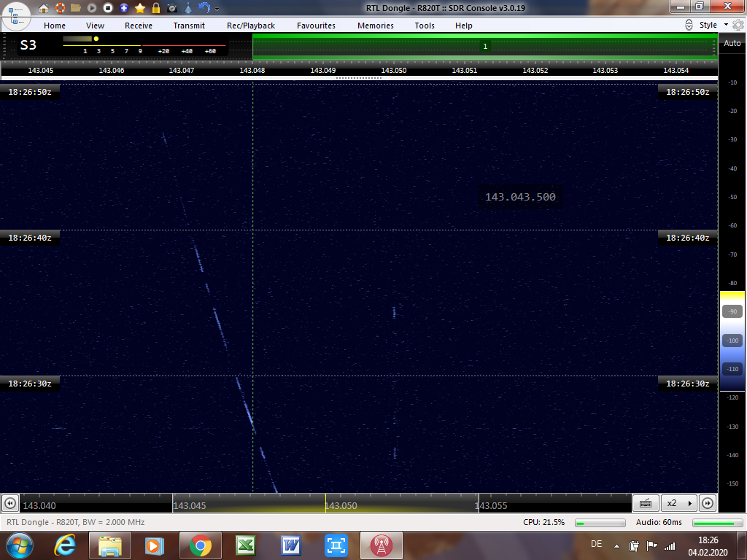Viewport: 747px width, 560px height.
Task: Click the network signal tray icon
Action: pos(670,545)
